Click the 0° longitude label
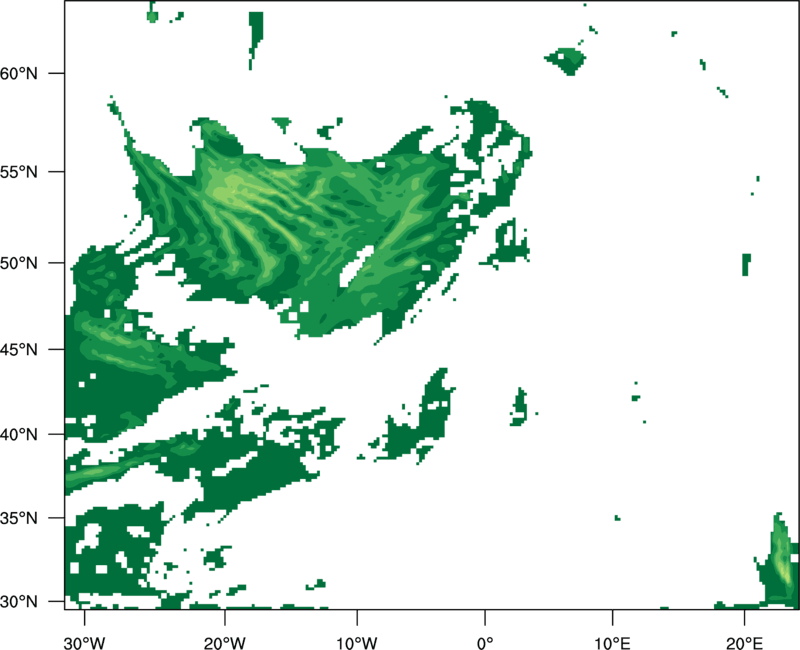Image resolution: width=800 pixels, height=650 pixels. tap(485, 643)
